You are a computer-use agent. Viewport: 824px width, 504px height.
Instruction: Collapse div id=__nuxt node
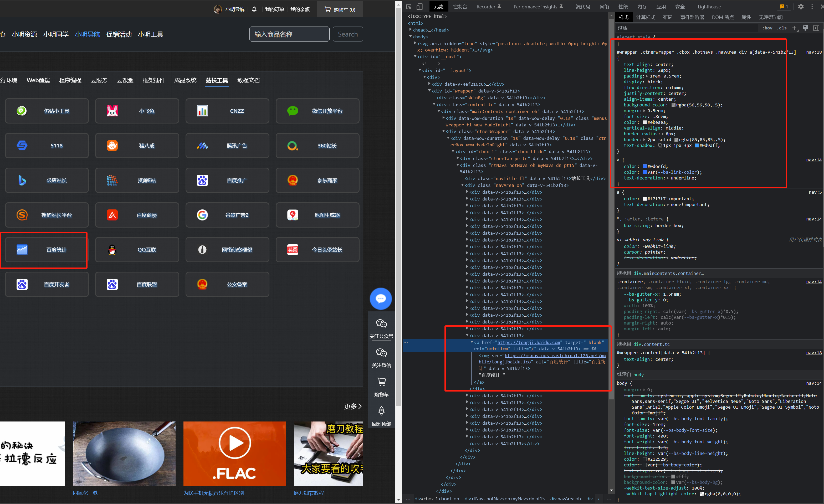tap(415, 56)
